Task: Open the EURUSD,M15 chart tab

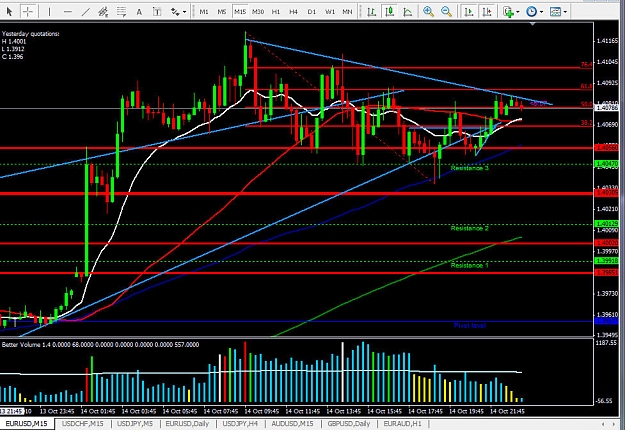Action: pos(26,424)
